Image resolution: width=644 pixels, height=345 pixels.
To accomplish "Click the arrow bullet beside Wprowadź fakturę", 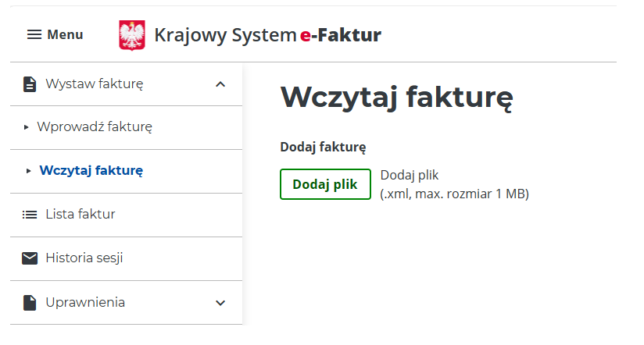I will coord(27,126).
